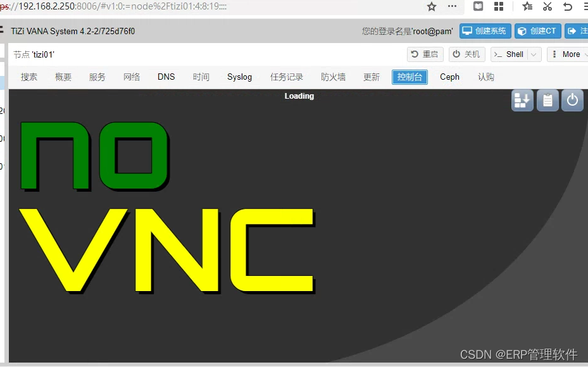Click the 创建CT button
This screenshot has height=367, width=588.
(537, 30)
